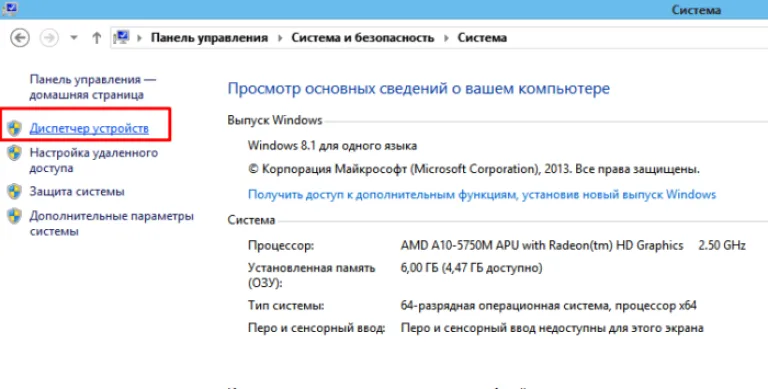Screen dimensions: 768x389
Task: Open Дополнительные параметры системы link
Action: tap(112, 223)
